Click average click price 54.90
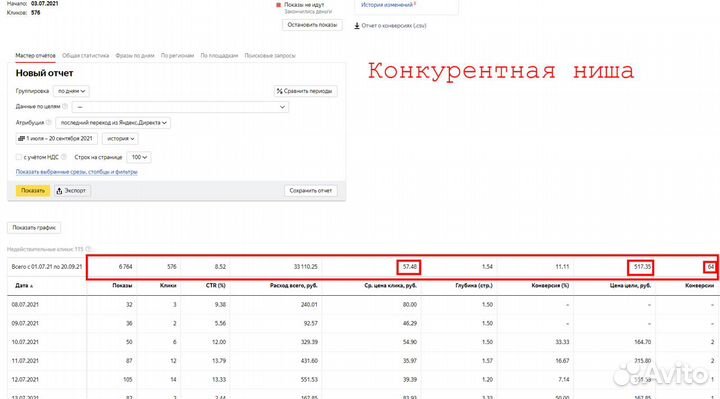Viewport: 720px width, 399px height. [409, 342]
